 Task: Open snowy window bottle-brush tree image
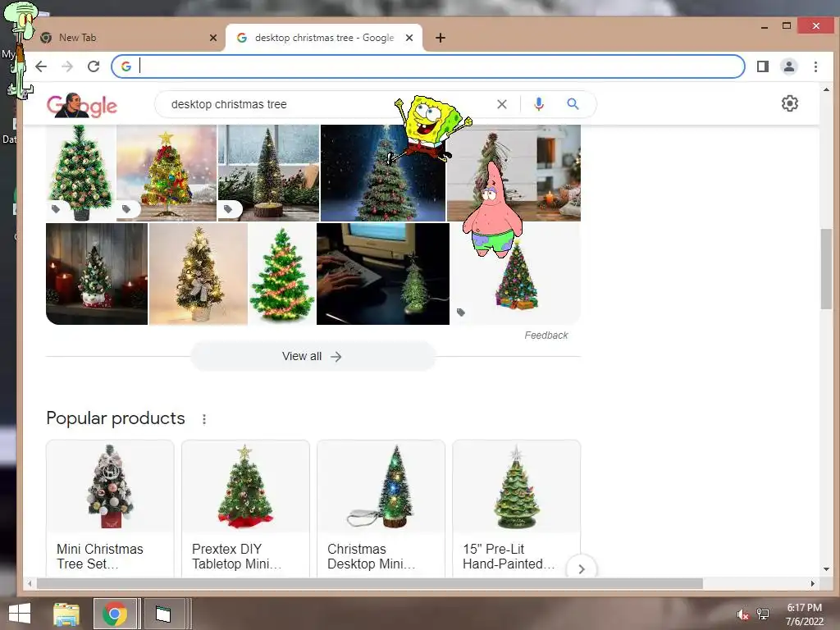point(268,173)
